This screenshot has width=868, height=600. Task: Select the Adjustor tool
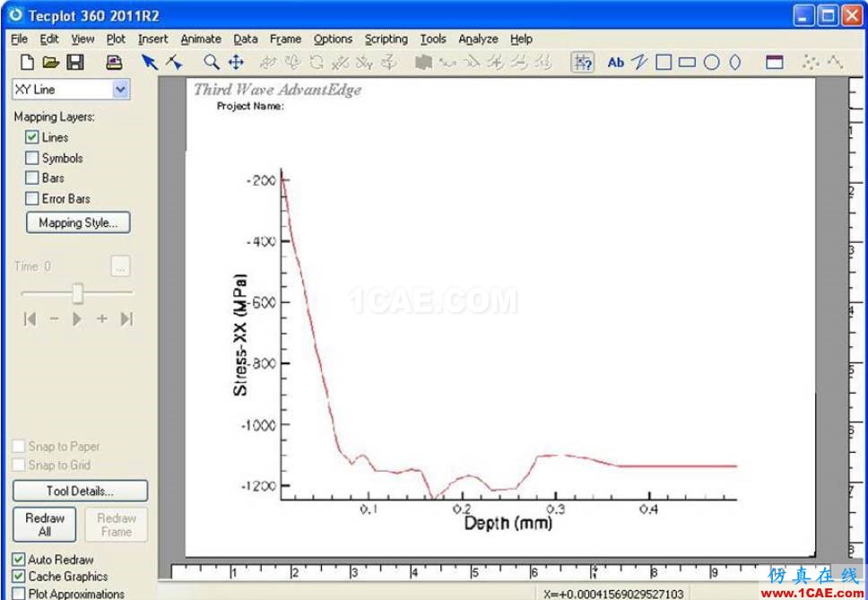coord(174,63)
